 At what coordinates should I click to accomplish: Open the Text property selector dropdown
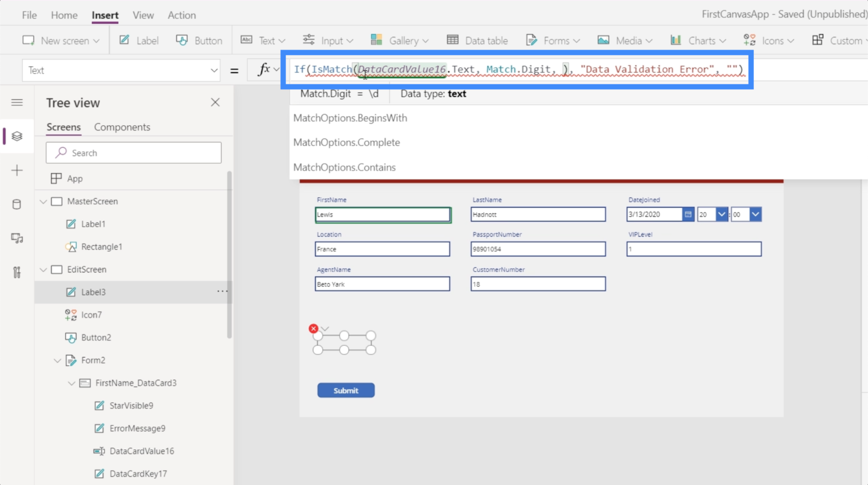click(x=121, y=70)
